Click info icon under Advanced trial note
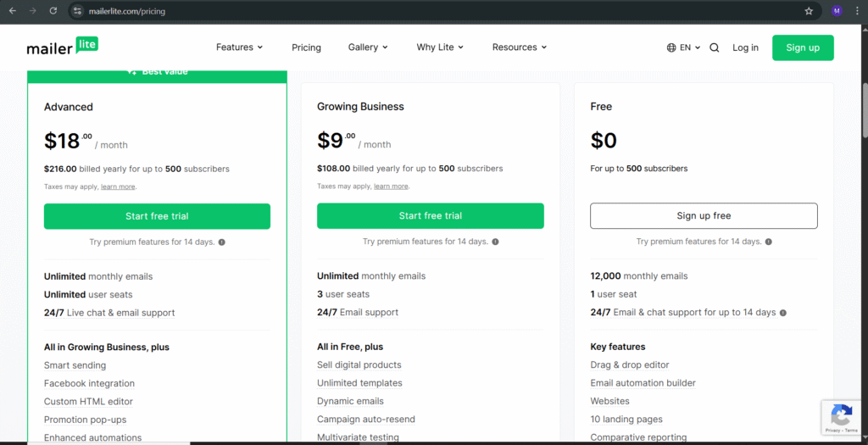The image size is (868, 445). 221,242
